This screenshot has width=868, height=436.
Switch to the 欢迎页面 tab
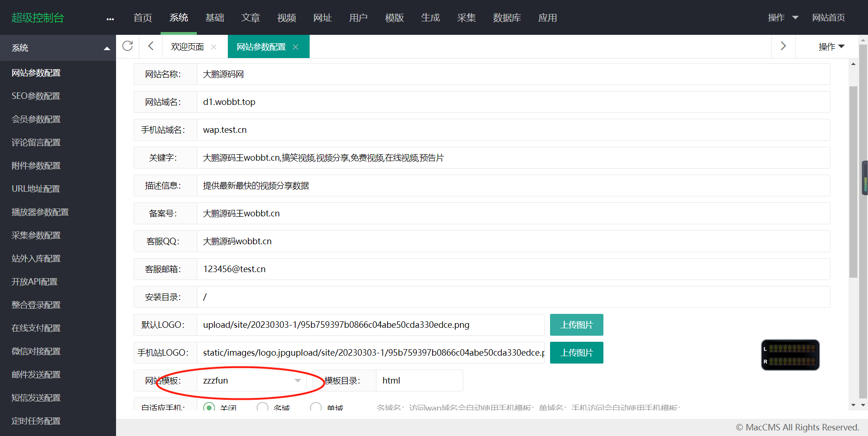click(x=187, y=46)
